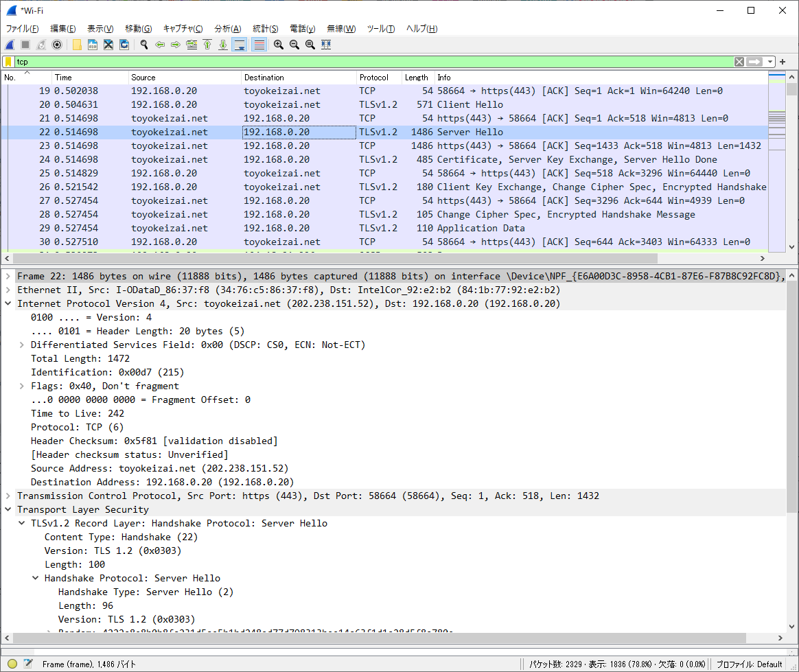Start a new capture with the shark fin icon

click(9, 44)
